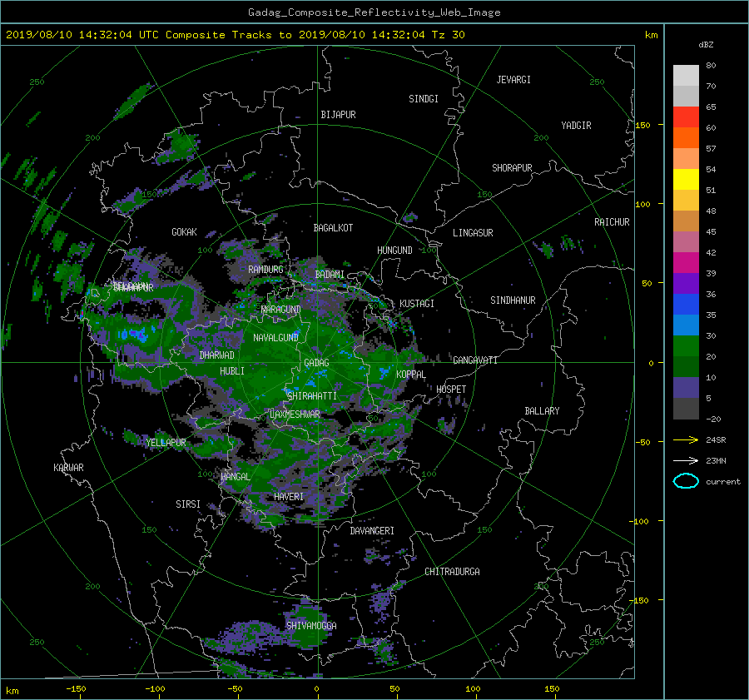Click the KUSTAGI city label
The height and width of the screenshot is (700, 749).
pyautogui.click(x=417, y=304)
